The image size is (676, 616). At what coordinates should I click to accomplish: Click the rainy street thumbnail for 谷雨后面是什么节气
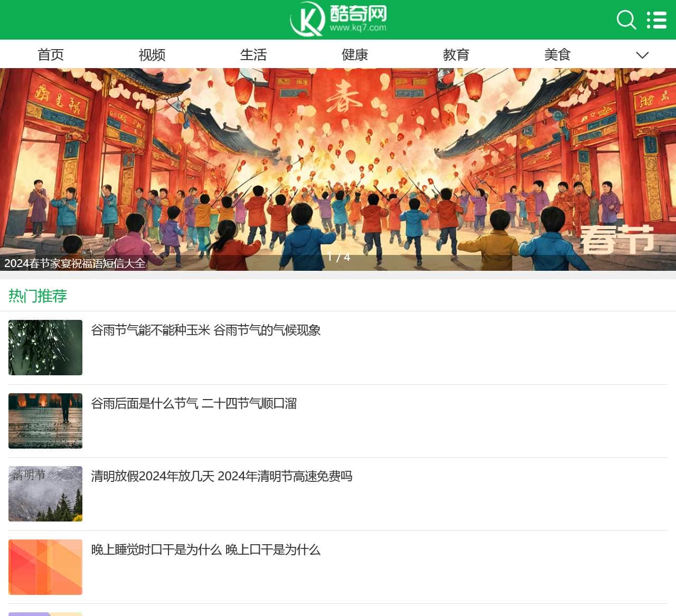click(x=45, y=421)
